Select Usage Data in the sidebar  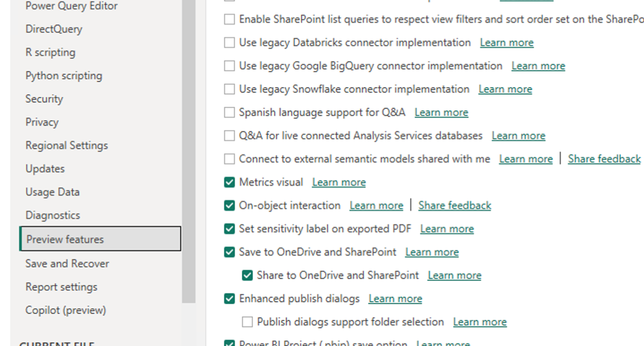pyautogui.click(x=53, y=192)
